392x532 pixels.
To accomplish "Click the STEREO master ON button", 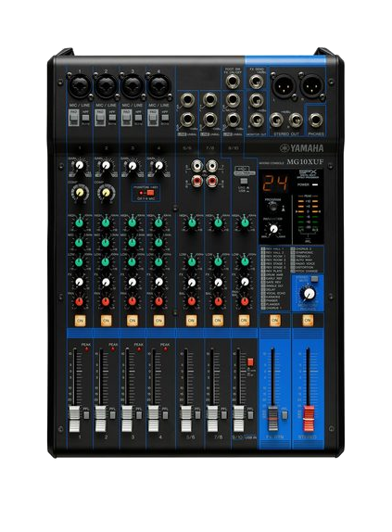I will click(x=308, y=321).
